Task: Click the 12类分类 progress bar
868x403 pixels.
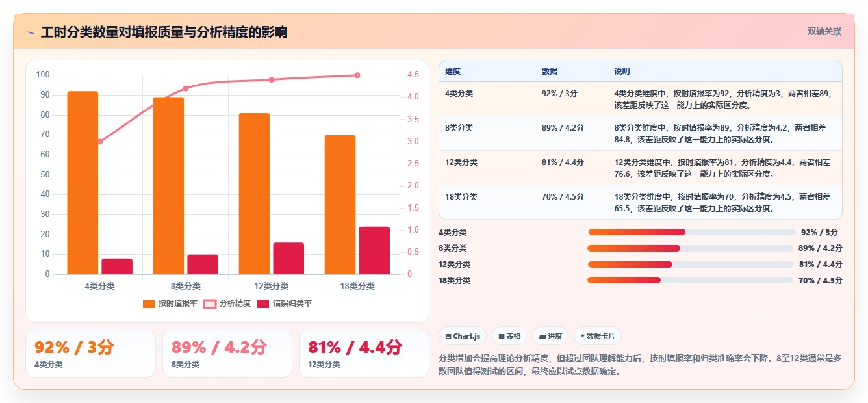Action: pos(691,265)
